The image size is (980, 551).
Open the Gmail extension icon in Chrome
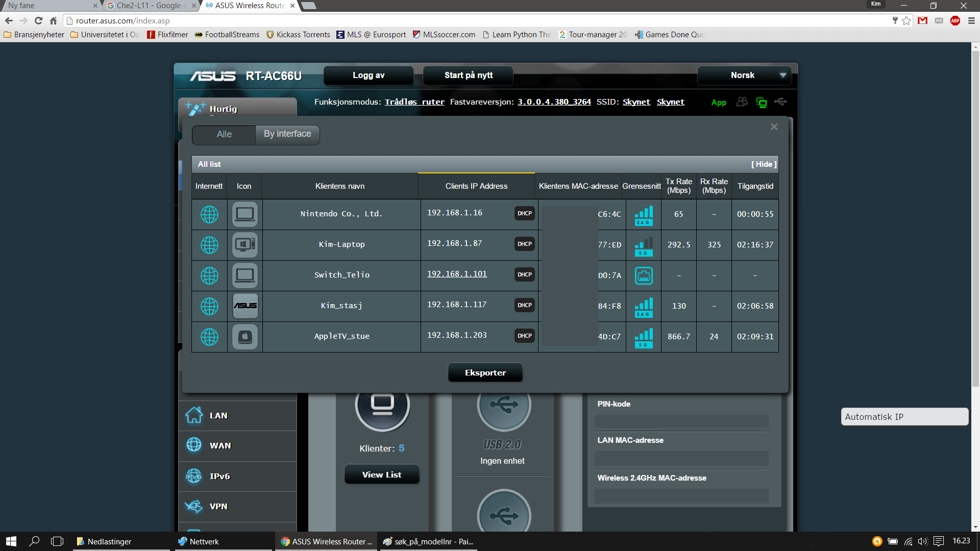pos(922,21)
